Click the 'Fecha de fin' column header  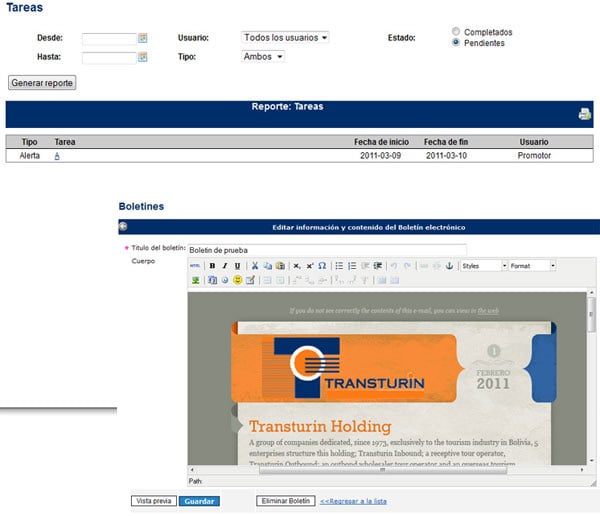(446, 142)
